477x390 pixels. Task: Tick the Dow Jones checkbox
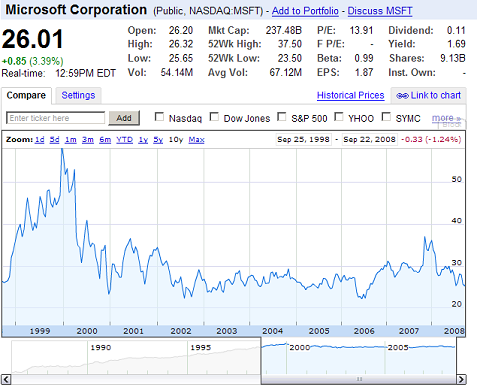pos(214,117)
